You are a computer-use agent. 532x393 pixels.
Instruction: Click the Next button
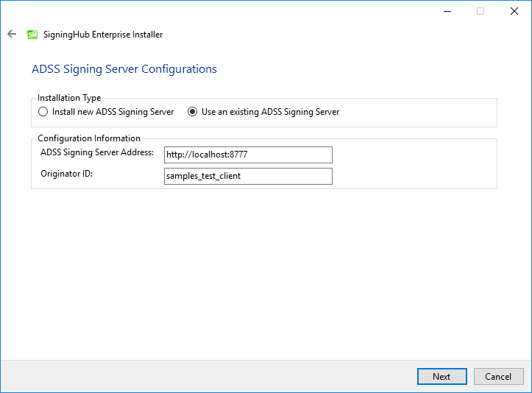tap(441, 376)
